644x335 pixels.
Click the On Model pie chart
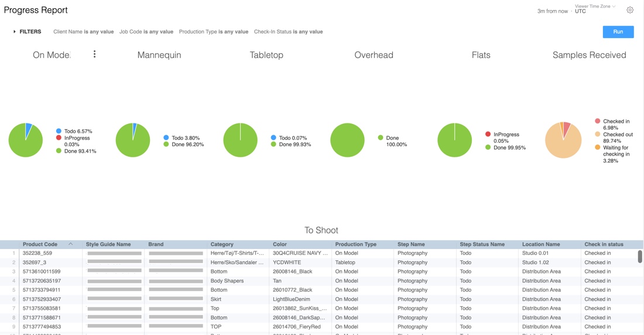26,140
